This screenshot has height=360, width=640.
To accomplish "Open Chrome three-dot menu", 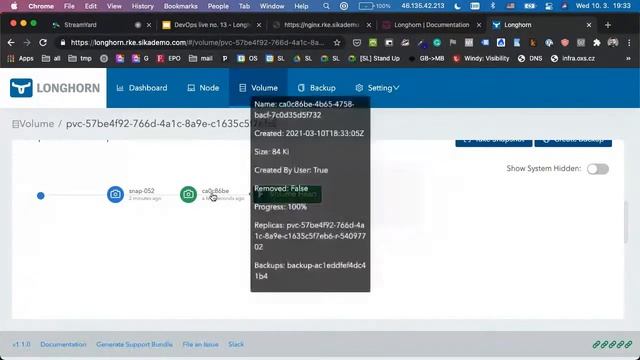I will point(629,42).
